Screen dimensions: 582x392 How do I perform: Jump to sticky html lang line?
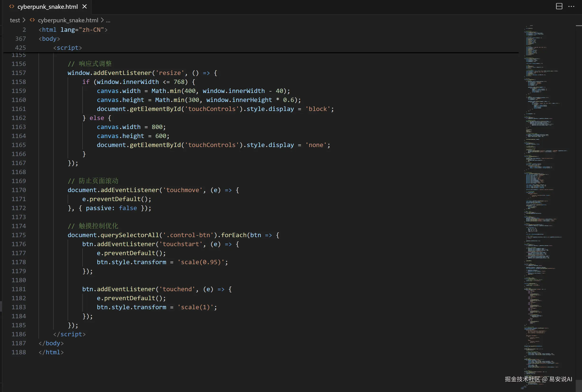point(73,30)
